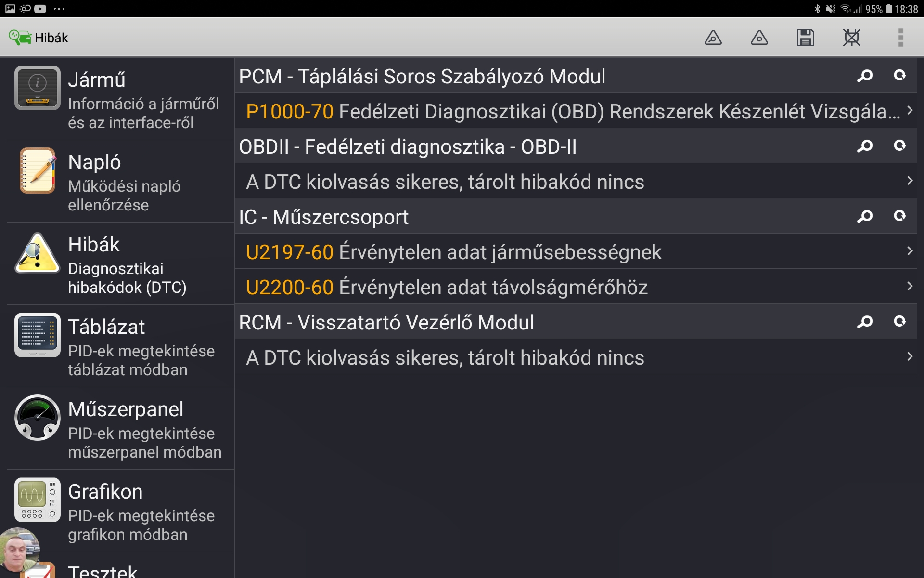Switch to the Napló log section

(x=120, y=182)
